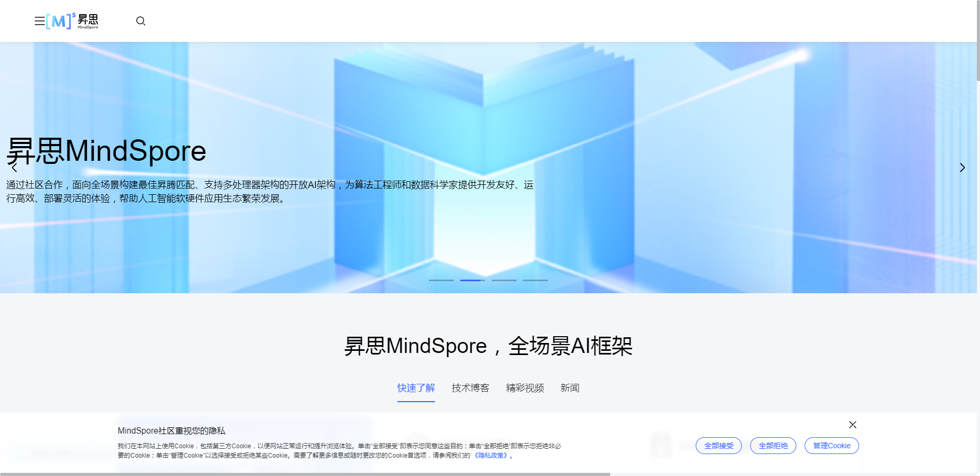Open the search magnifier icon
The image size is (980, 476).
(141, 21)
